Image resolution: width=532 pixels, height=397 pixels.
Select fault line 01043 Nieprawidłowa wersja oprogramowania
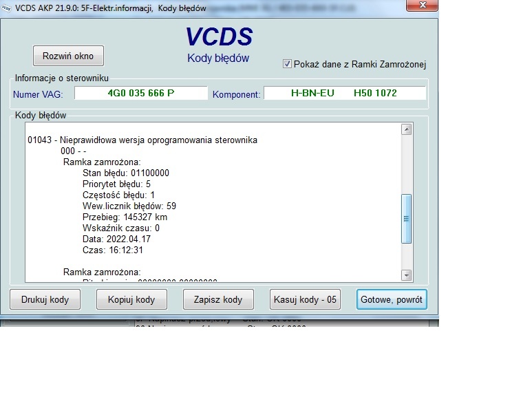pos(142,140)
